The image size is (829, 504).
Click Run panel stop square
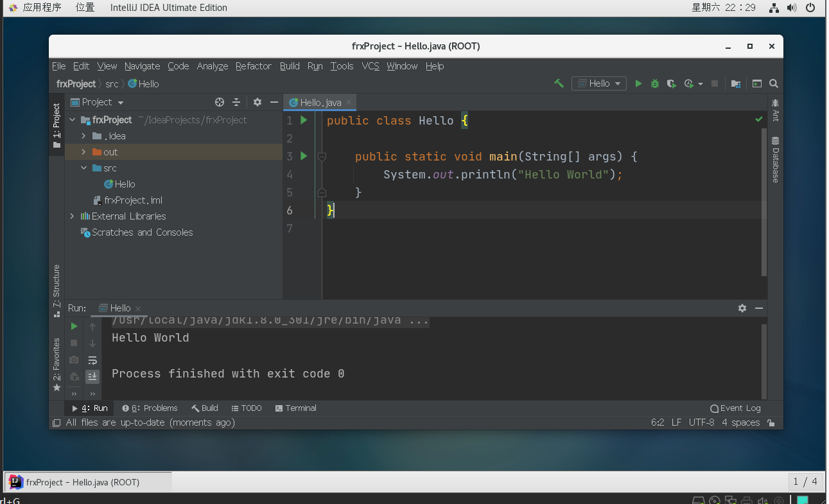74,343
